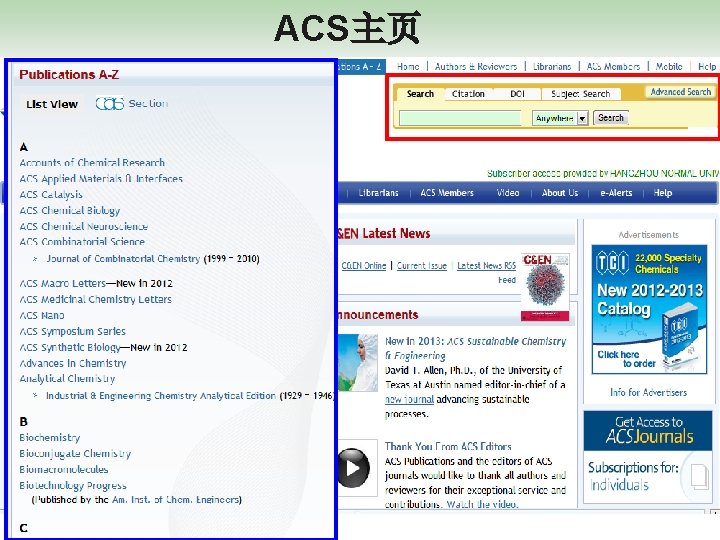Select List View in Publications A-Z
The width and height of the screenshot is (720, 540).
click(x=52, y=104)
